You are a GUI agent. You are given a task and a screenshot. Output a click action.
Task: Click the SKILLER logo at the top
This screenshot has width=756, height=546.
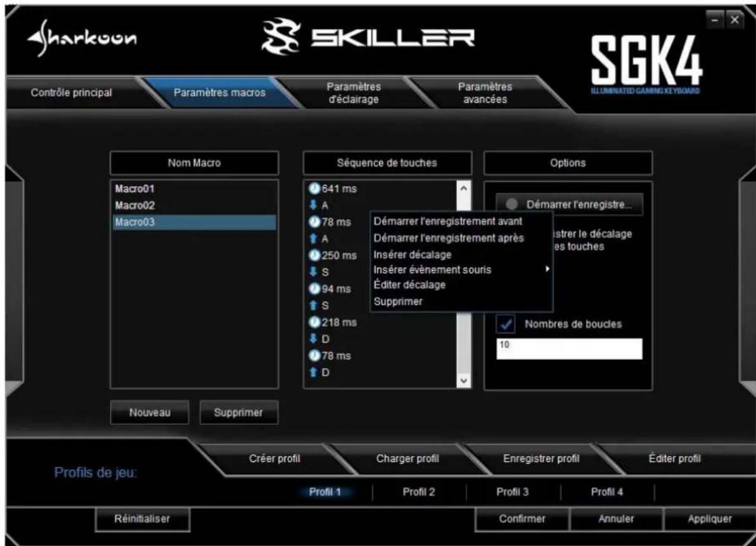point(366,36)
